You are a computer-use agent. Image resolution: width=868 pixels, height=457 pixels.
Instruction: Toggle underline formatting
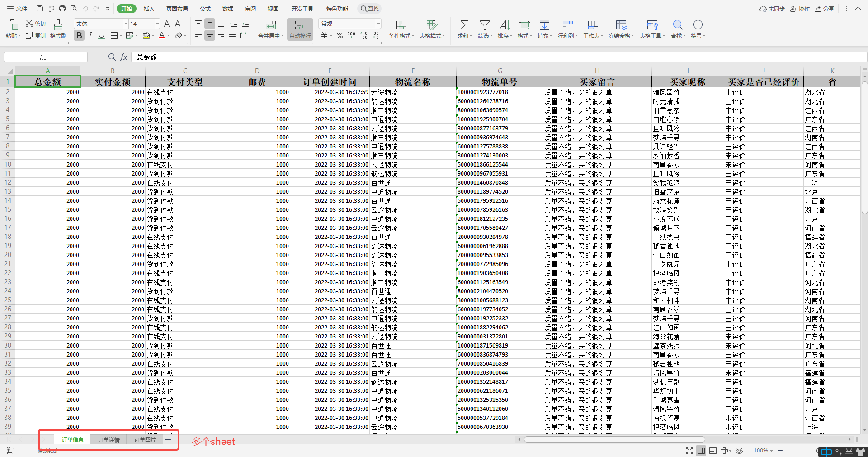(x=101, y=35)
